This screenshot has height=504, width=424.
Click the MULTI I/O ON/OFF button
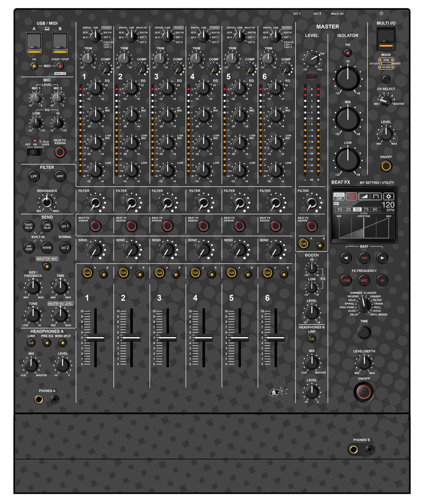click(386, 166)
